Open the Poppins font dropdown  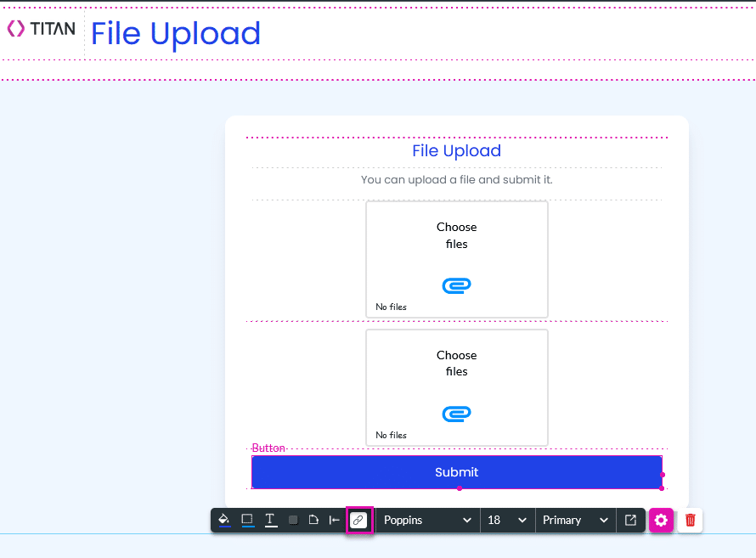point(427,520)
